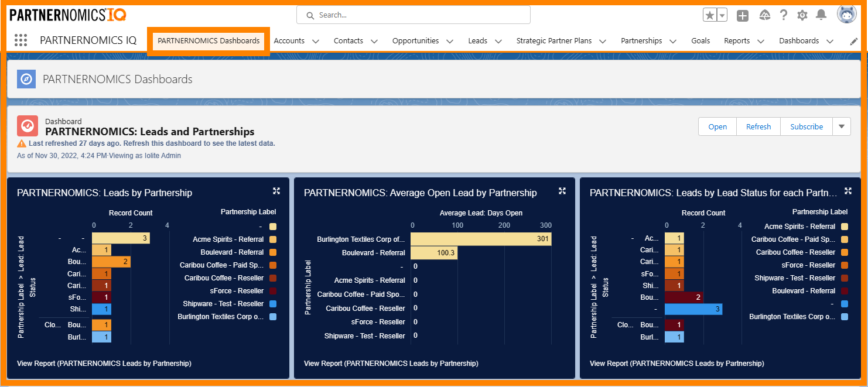Click sForce - Reseller legend swatch in third chart
The image size is (868, 387).
point(845,265)
